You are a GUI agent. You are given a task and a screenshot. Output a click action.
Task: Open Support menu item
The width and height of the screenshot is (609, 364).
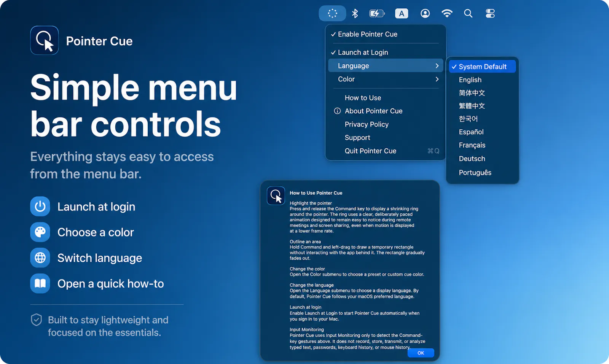pos(386,138)
